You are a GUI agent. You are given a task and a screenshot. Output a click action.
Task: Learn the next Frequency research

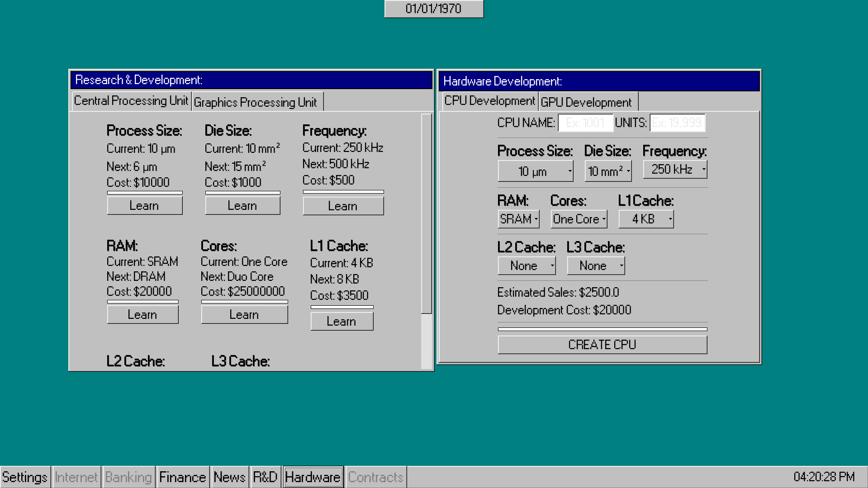click(x=343, y=206)
